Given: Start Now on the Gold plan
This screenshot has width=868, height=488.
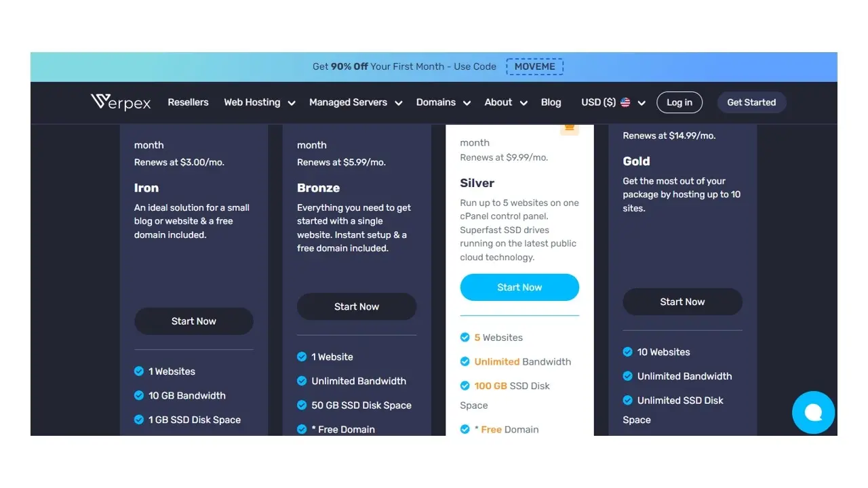Looking at the screenshot, I should tap(682, 302).
